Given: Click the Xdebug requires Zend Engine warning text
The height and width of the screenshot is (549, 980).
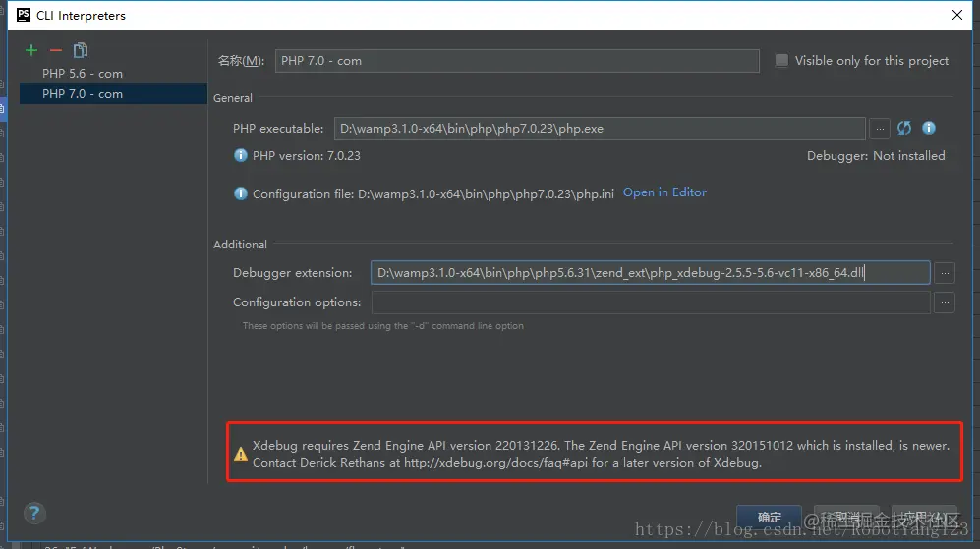Looking at the screenshot, I should point(600,454).
